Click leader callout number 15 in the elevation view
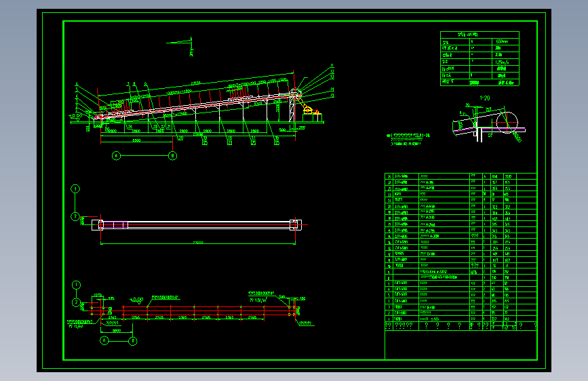The width and height of the screenshot is (588, 381). pos(332,96)
